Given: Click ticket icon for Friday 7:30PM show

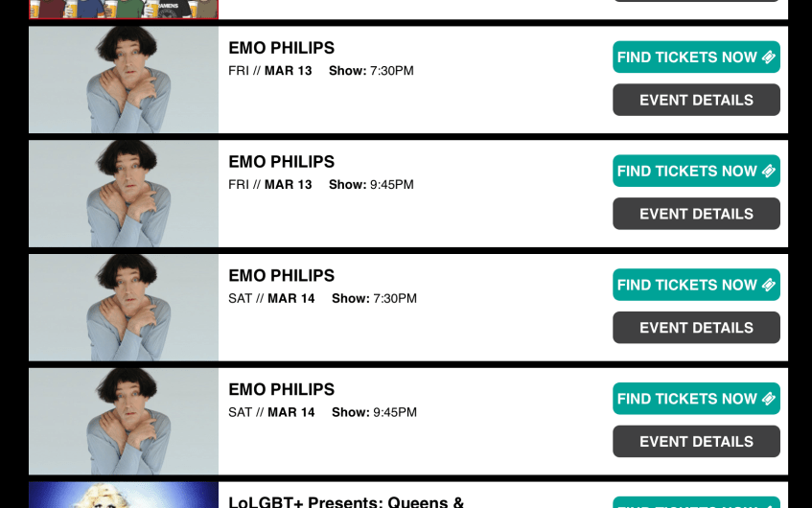Looking at the screenshot, I should click(x=768, y=58).
